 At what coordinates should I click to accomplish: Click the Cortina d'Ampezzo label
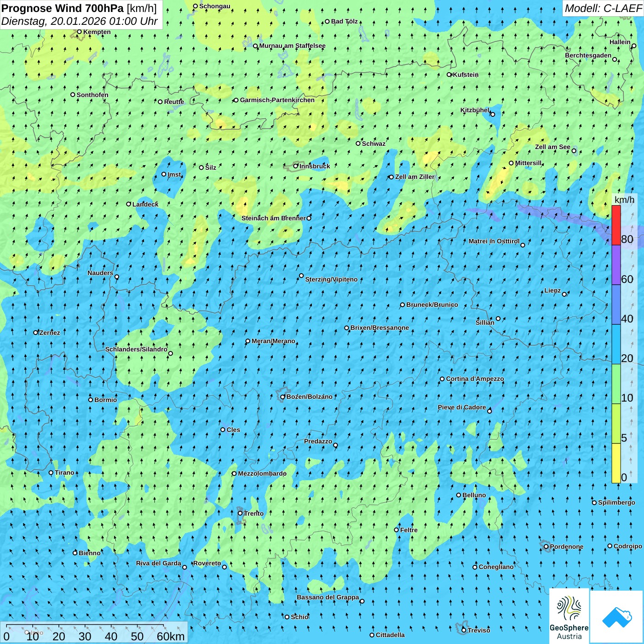[475, 379]
